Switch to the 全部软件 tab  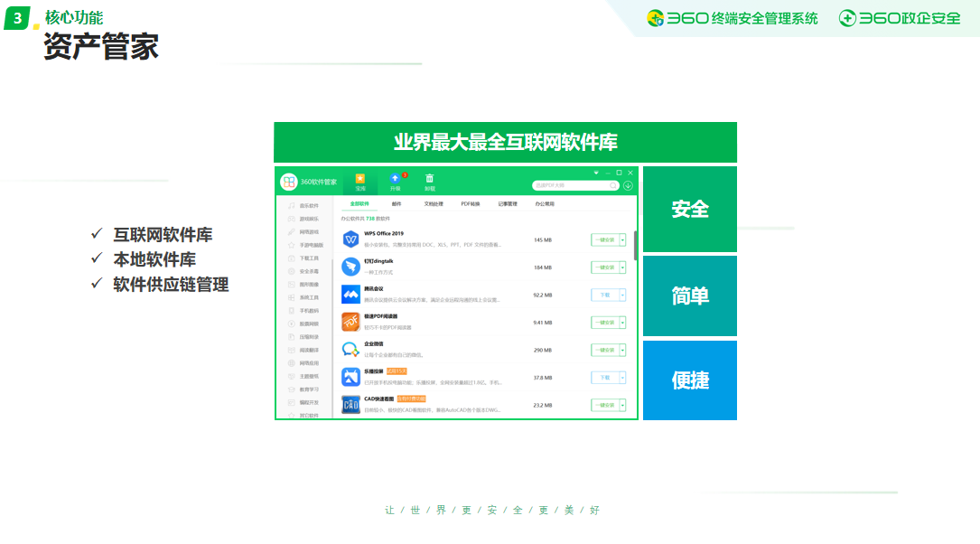pyautogui.click(x=359, y=204)
